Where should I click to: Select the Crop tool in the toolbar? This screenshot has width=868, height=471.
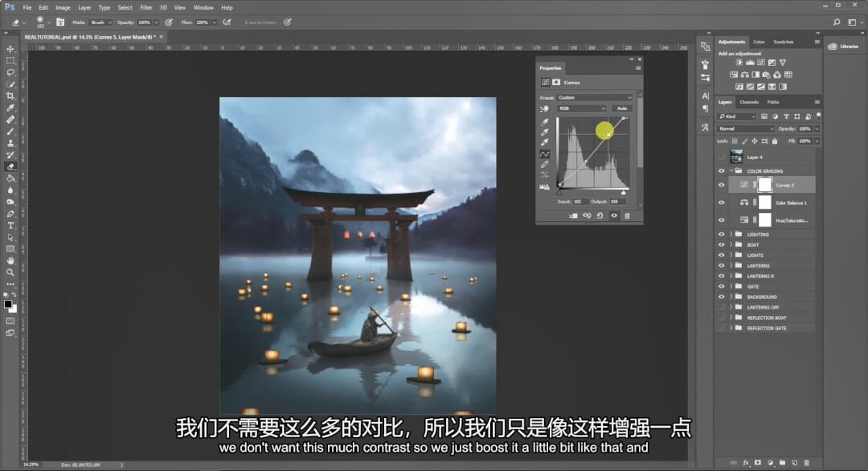point(10,96)
